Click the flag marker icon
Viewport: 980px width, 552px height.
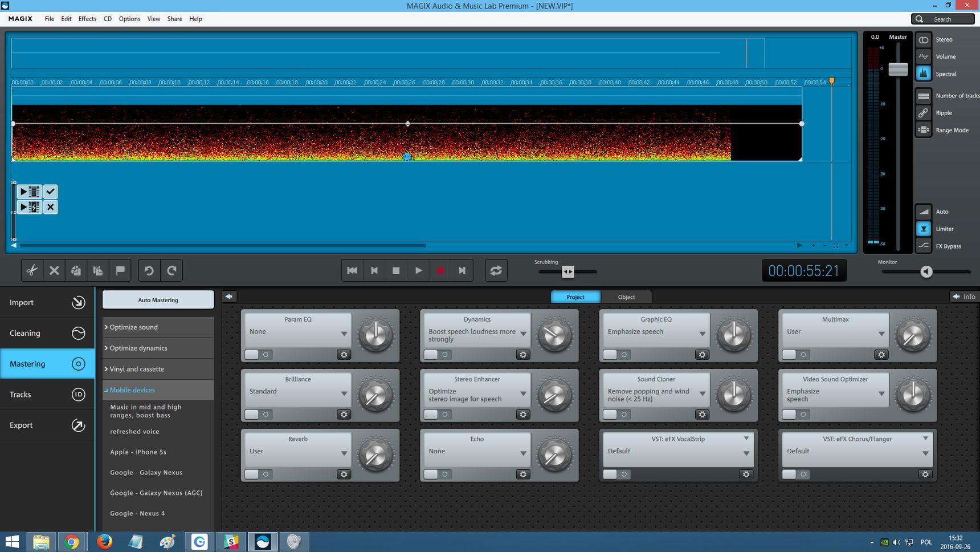[120, 270]
